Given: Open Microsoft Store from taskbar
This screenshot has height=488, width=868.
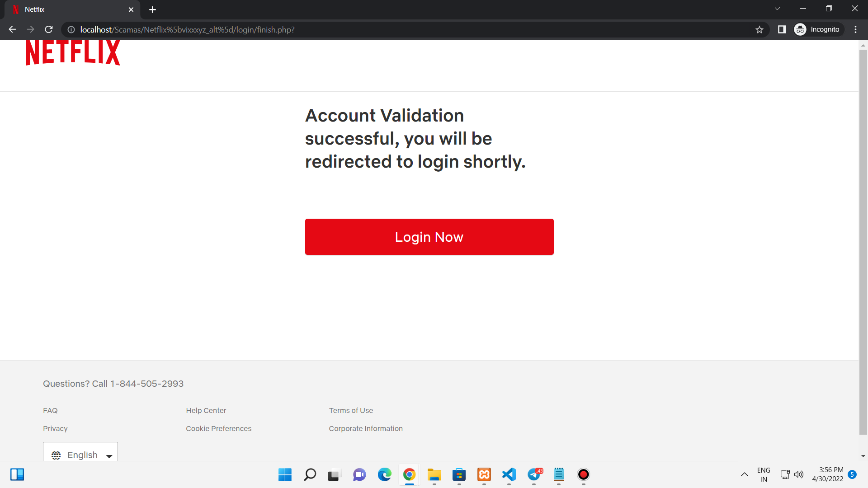Looking at the screenshot, I should [459, 474].
